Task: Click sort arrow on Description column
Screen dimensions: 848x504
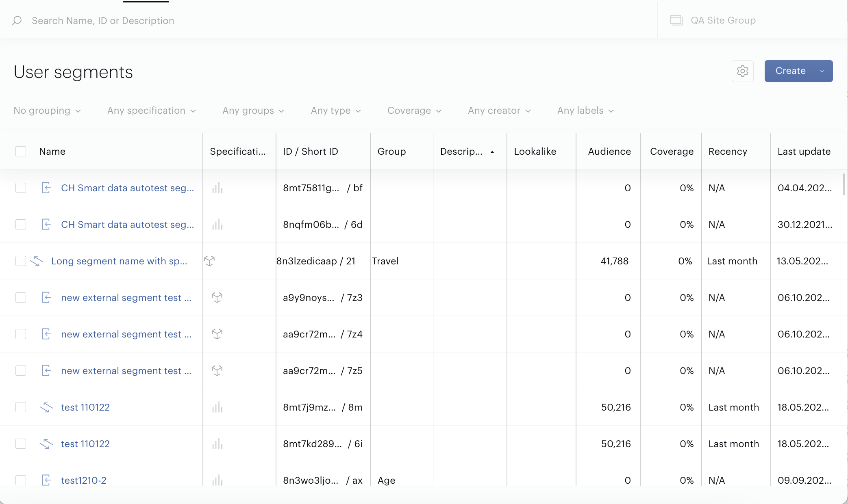Action: (492, 152)
